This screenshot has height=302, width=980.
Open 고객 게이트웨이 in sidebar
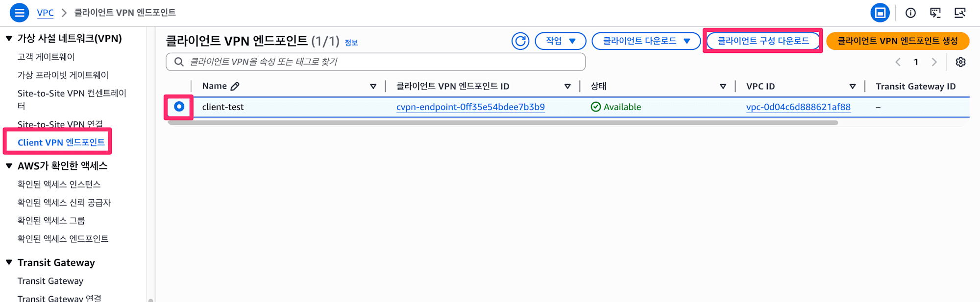(46, 57)
